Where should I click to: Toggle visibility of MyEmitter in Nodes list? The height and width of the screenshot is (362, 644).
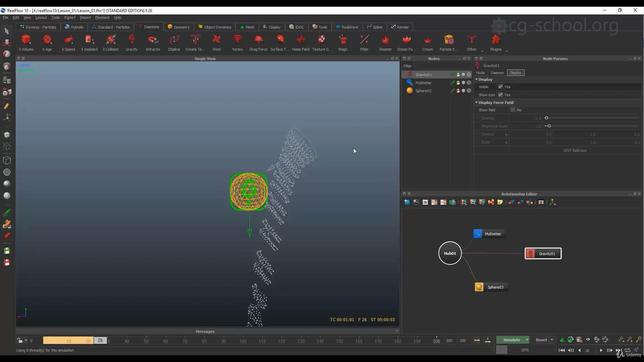click(464, 83)
